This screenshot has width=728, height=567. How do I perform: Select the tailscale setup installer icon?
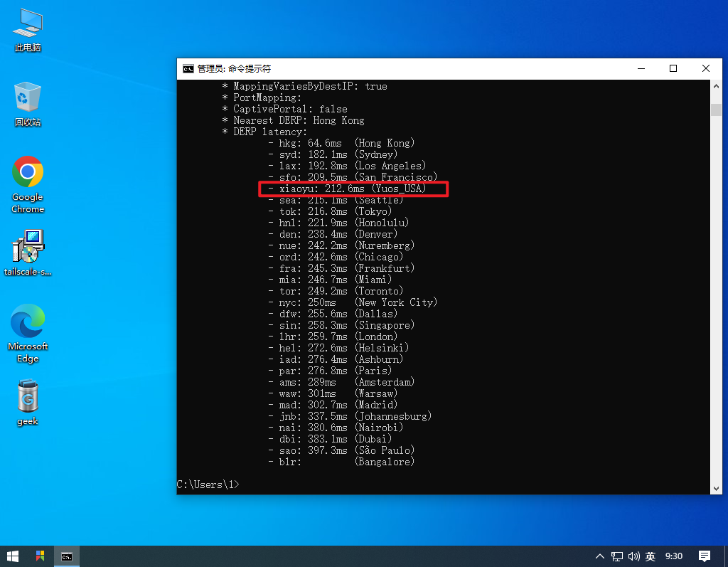point(28,253)
